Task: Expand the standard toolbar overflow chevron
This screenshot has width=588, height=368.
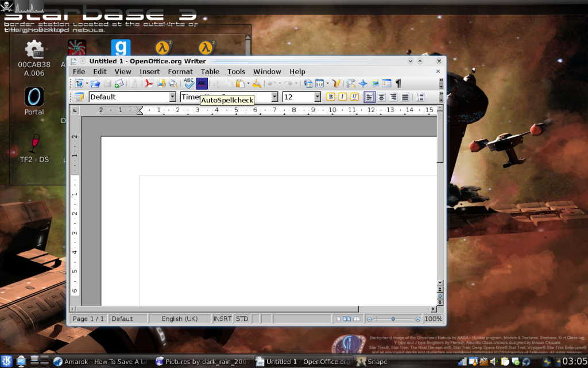Action: (441, 83)
